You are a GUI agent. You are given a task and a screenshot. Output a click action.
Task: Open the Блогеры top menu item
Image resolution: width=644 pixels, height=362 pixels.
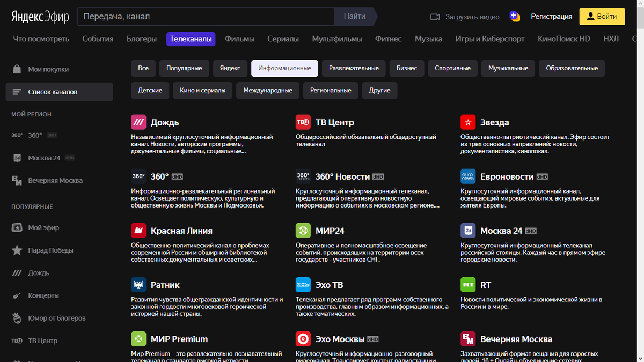142,39
